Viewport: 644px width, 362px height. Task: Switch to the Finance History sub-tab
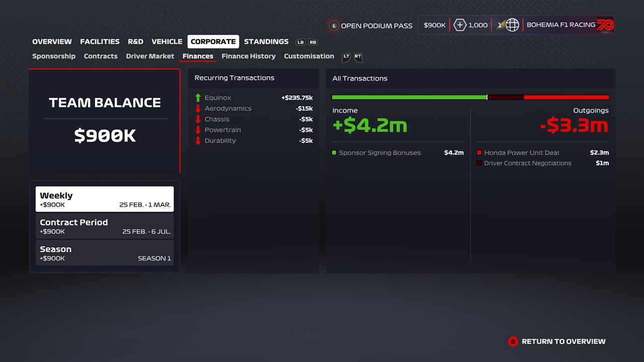249,56
